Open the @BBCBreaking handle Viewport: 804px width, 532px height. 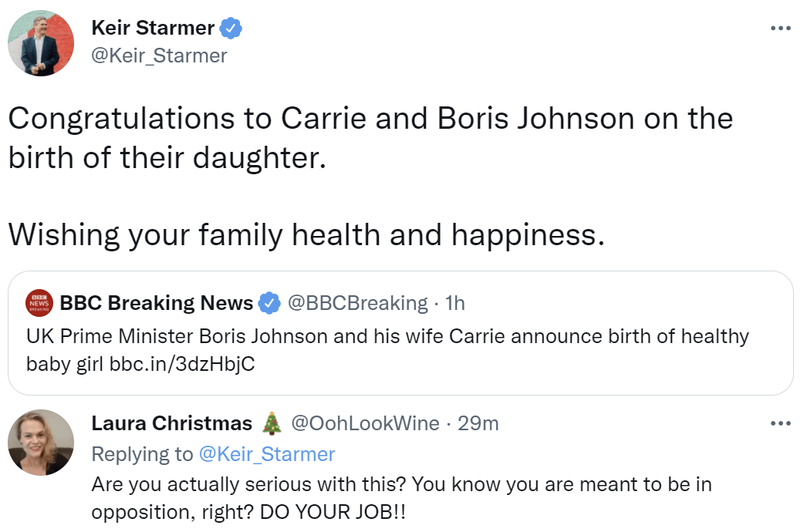point(357,303)
